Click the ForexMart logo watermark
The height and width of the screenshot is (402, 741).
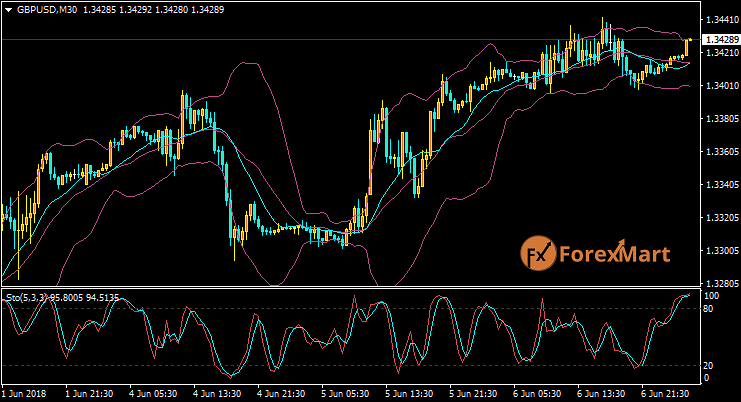click(x=597, y=254)
